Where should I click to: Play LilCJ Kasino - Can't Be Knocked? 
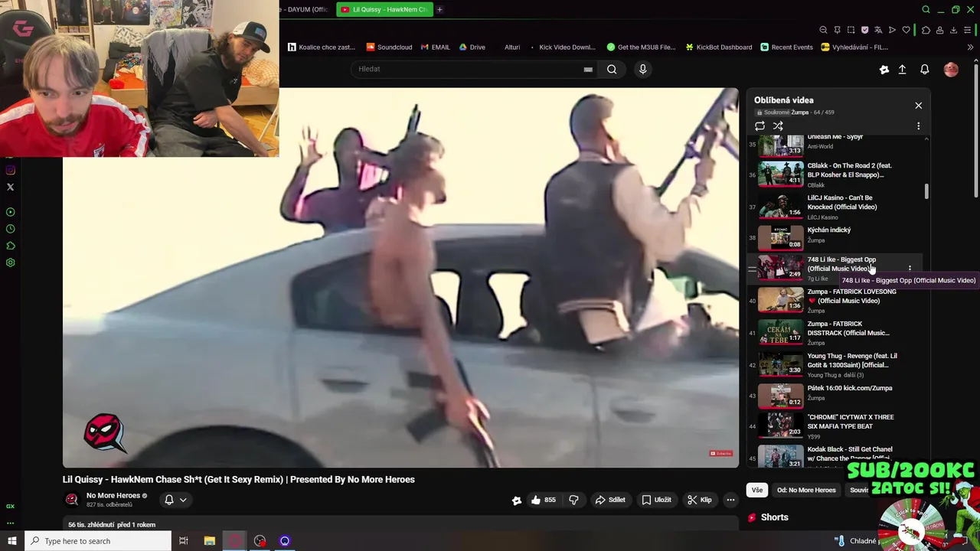point(835,207)
